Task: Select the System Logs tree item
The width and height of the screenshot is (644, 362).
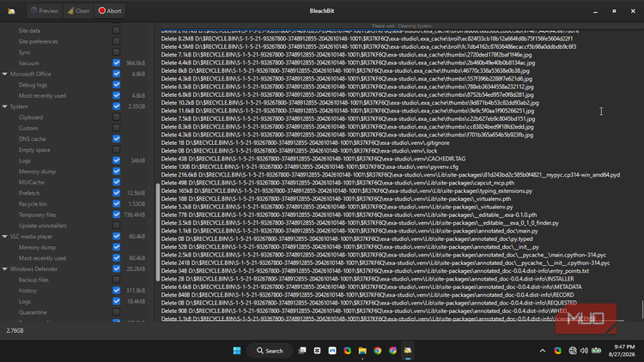Action: pos(25,160)
